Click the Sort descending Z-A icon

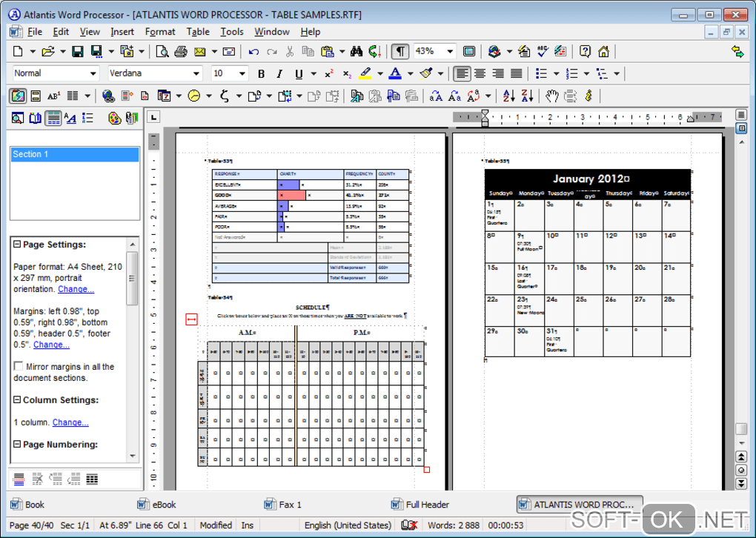coord(527,96)
